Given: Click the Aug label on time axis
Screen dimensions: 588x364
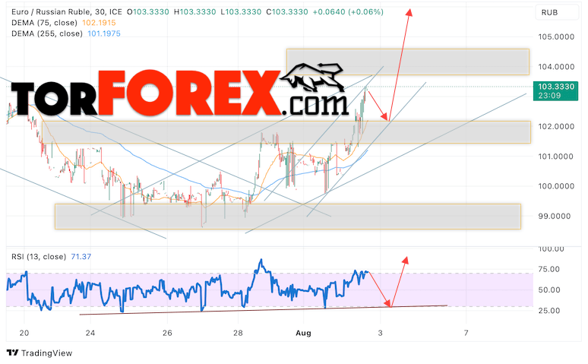Looking at the screenshot, I should coord(303,333).
